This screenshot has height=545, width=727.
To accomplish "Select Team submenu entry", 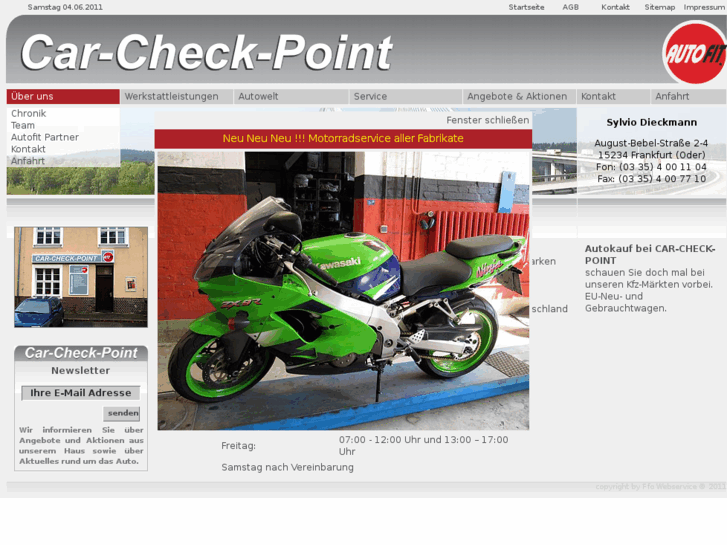I will pos(23,125).
